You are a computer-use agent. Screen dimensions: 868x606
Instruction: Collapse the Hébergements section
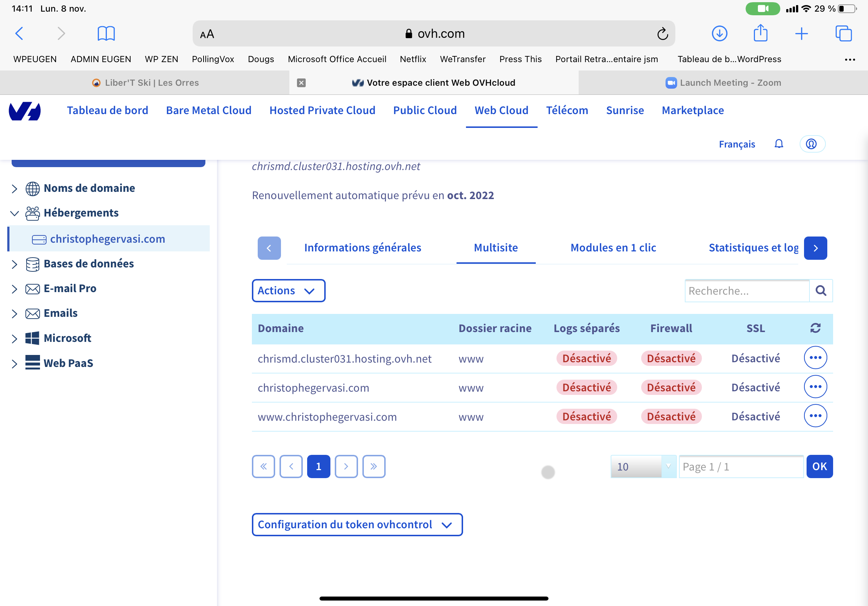click(15, 213)
